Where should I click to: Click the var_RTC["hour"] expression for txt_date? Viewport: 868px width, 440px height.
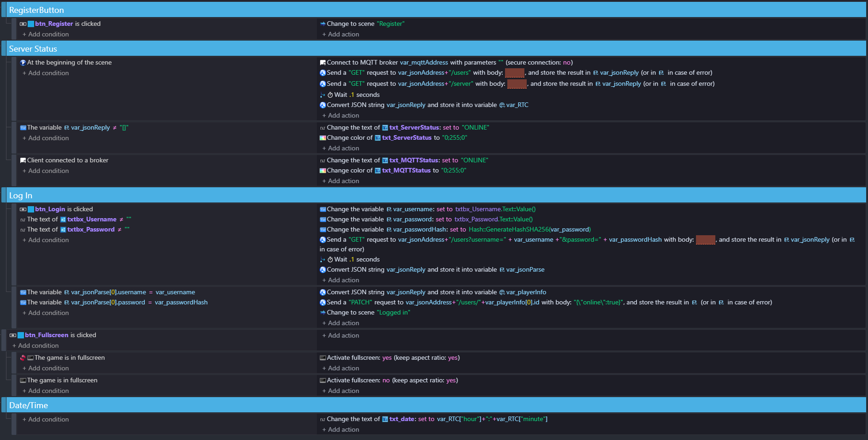[458, 419]
